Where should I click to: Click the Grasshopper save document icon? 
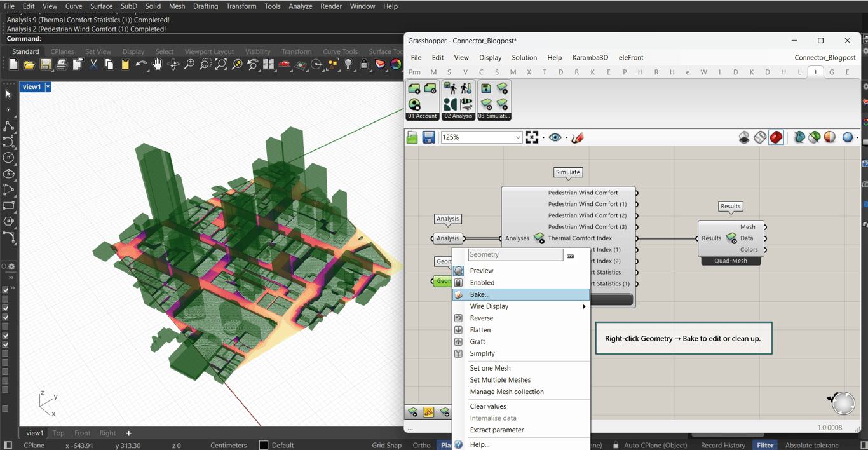pos(429,137)
